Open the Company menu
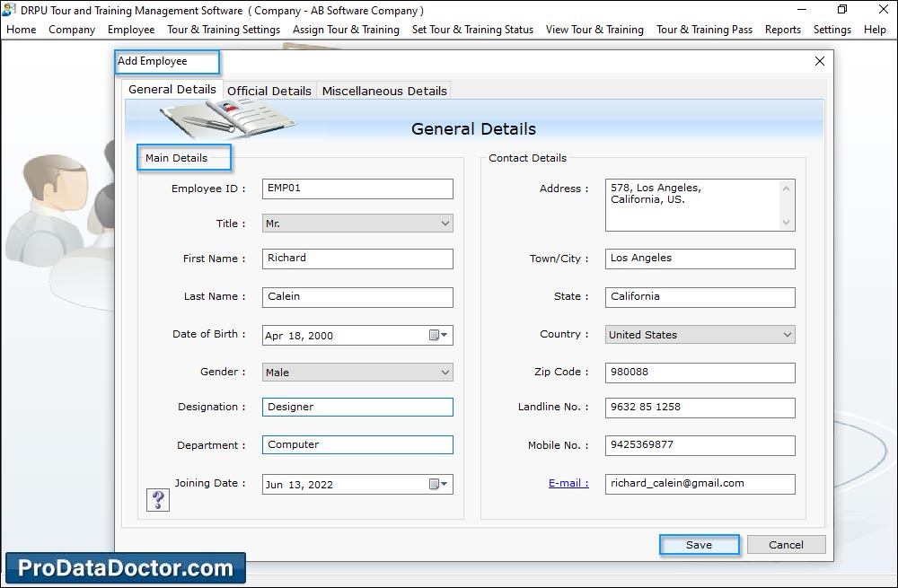The image size is (898, 588). [72, 30]
